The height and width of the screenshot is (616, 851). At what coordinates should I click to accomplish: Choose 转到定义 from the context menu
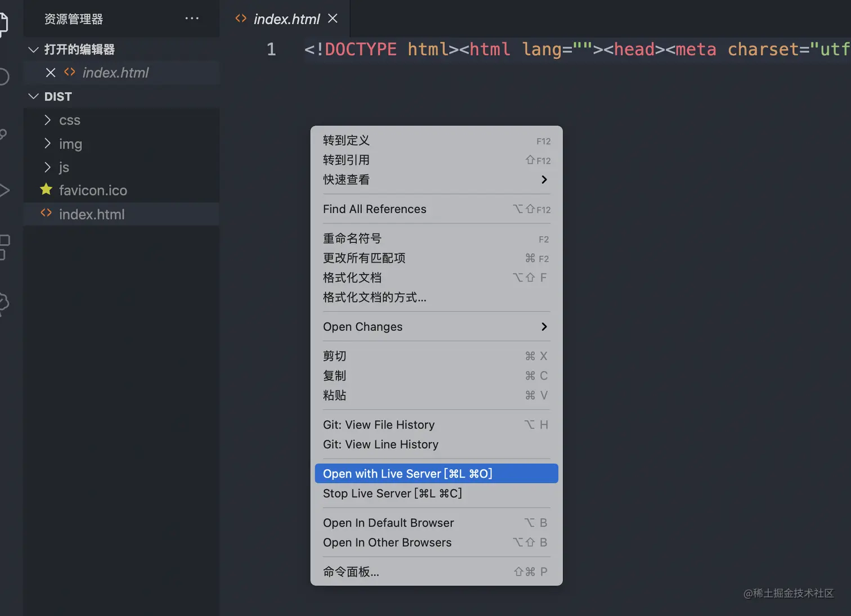click(x=436, y=141)
